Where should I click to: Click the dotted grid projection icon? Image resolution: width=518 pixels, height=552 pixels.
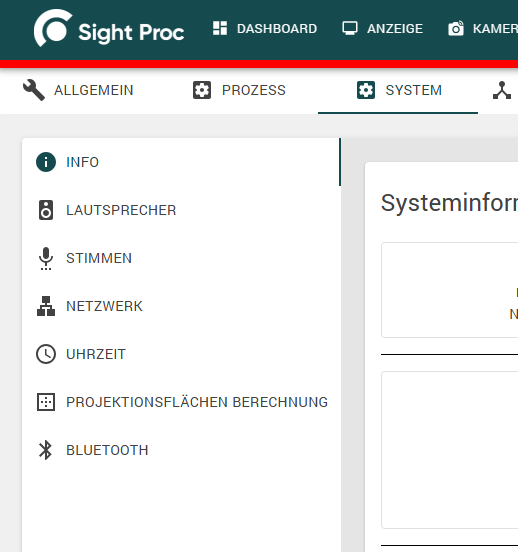coord(46,402)
